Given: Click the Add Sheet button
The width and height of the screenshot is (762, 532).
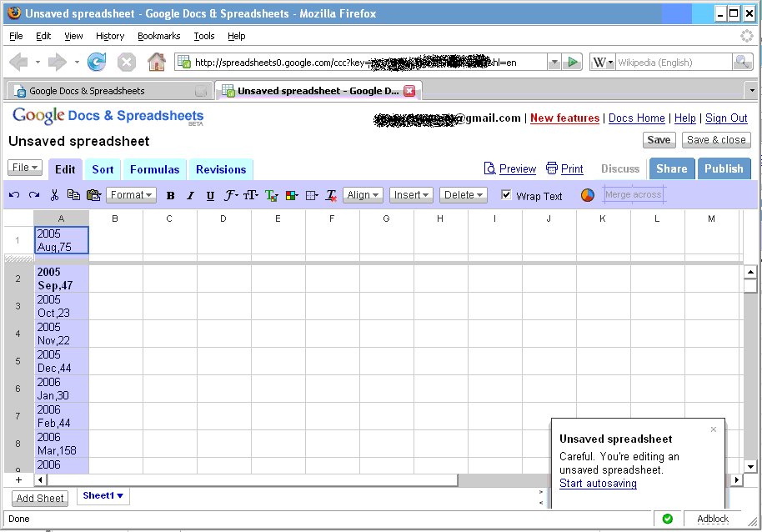Looking at the screenshot, I should (x=40, y=498).
